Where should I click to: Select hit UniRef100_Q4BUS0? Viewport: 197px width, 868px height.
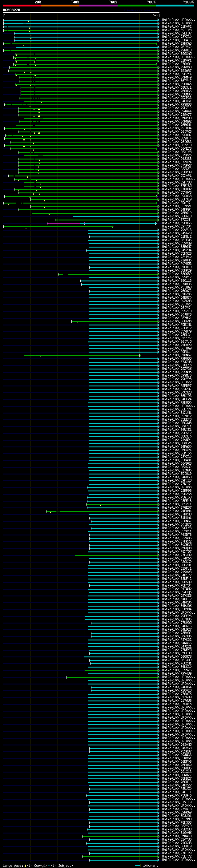[177, 297]
